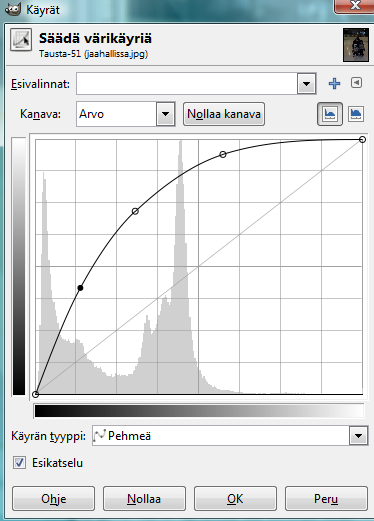Image resolution: width=374 pixels, height=521 pixels.
Task: Select the filled black curve control point
Action: 80,288
